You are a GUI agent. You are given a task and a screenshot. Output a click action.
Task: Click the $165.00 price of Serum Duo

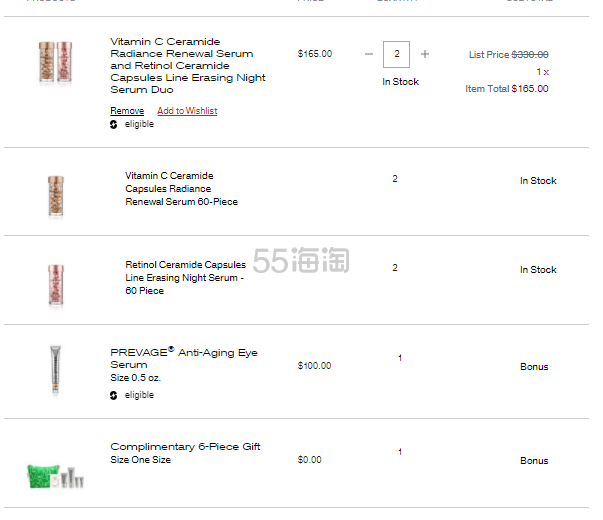(x=315, y=54)
